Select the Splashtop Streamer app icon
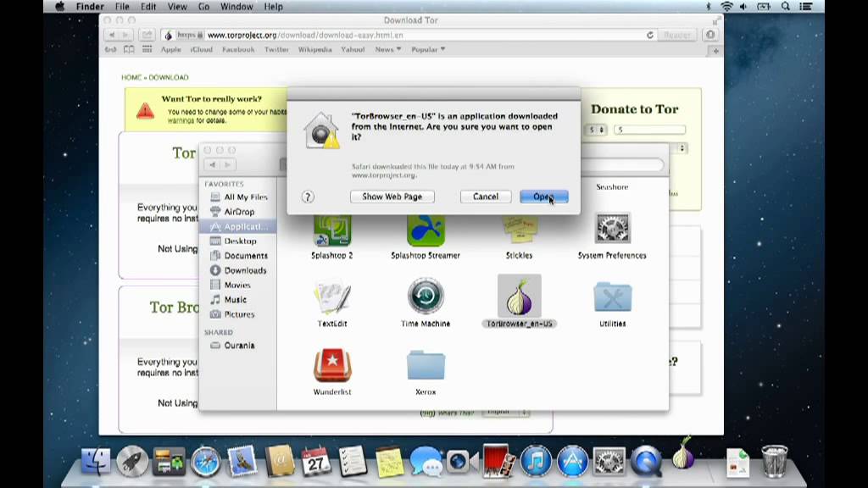The width and height of the screenshot is (868, 488). [x=426, y=230]
